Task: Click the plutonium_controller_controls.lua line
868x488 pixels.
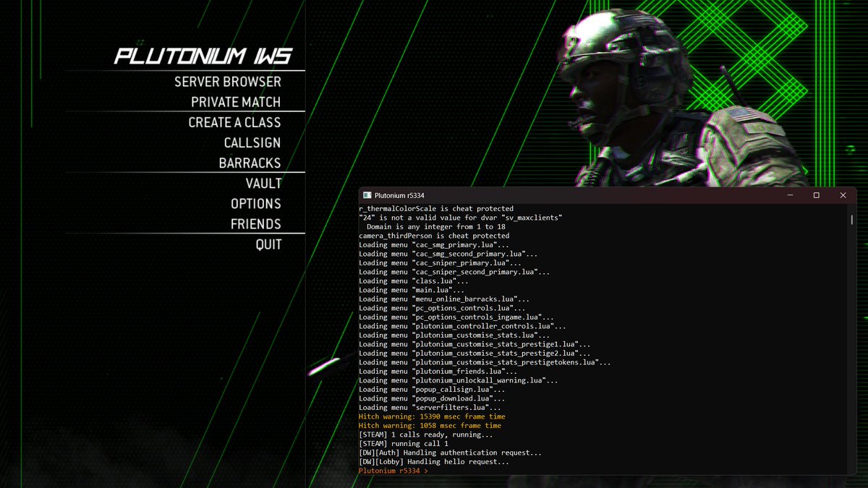Action: (x=463, y=326)
